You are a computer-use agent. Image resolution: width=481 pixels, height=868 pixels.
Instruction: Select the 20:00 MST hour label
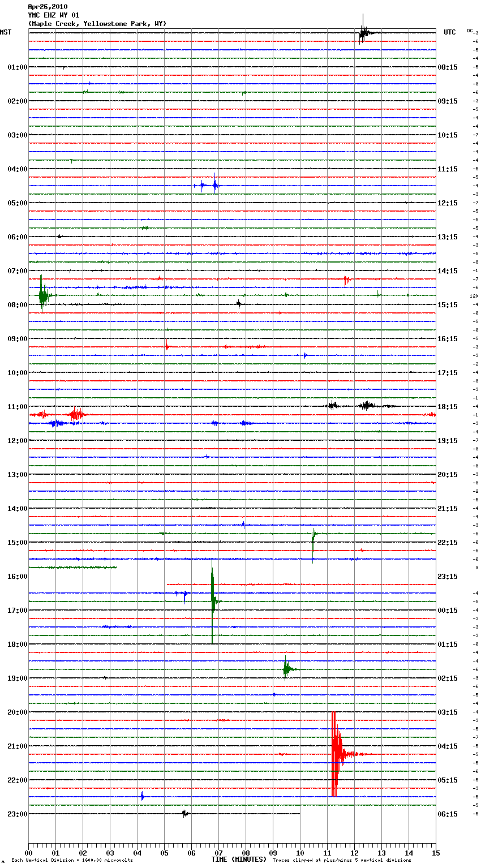tap(17, 712)
